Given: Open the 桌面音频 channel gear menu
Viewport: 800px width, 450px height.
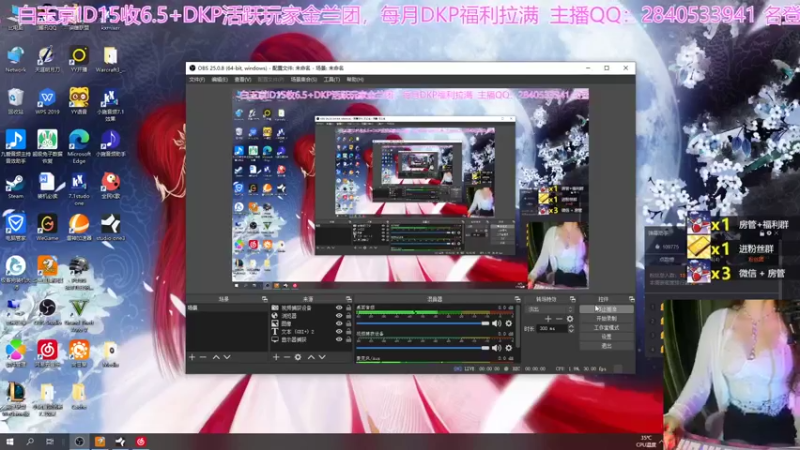Looking at the screenshot, I should [509, 323].
